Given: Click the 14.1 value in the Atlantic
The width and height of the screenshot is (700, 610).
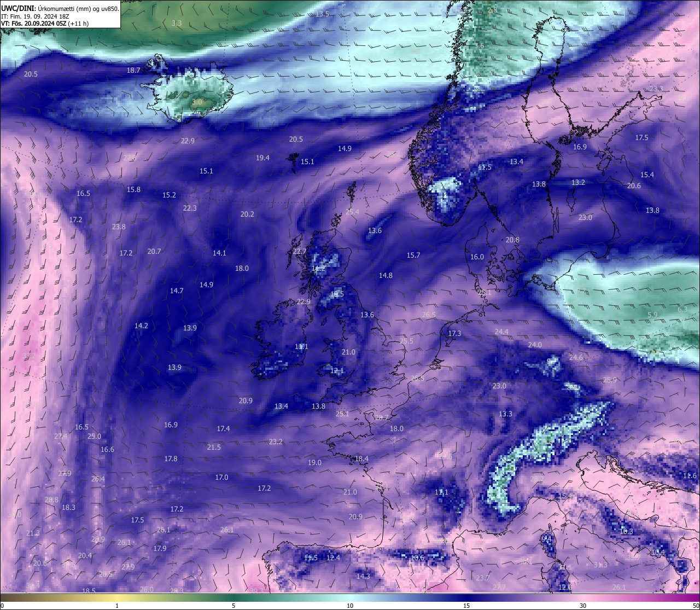Looking at the screenshot, I should click(x=219, y=253).
